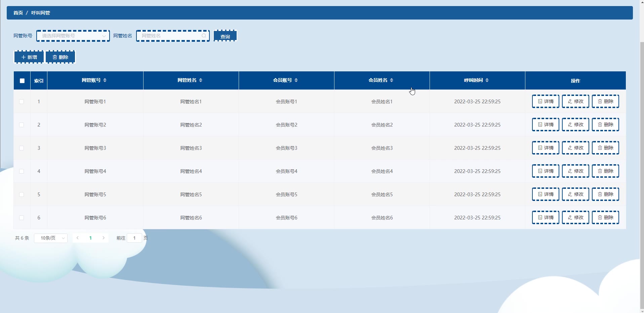
Task: Tick the select-all checkbox in header
Action: pos(22,81)
